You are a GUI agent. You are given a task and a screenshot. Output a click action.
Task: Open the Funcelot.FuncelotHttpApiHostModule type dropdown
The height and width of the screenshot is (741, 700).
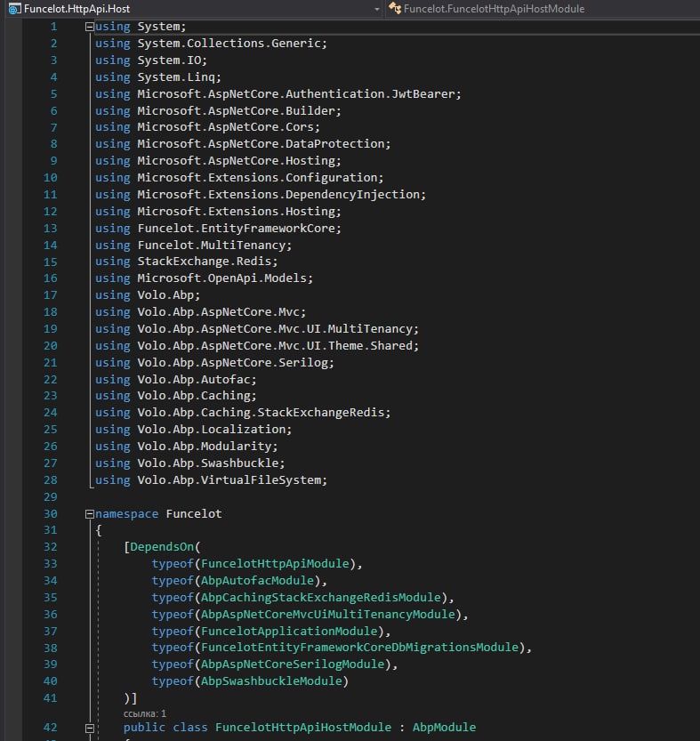pyautogui.click(x=542, y=9)
